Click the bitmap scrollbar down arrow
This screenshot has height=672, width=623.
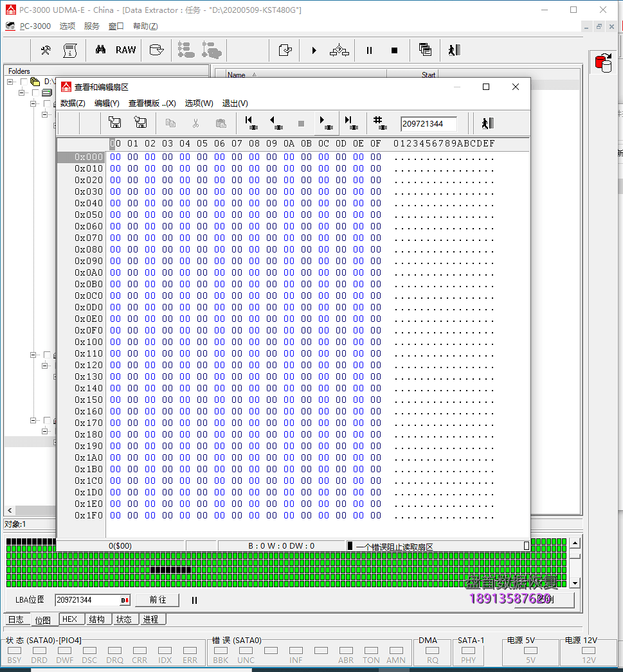[575, 583]
